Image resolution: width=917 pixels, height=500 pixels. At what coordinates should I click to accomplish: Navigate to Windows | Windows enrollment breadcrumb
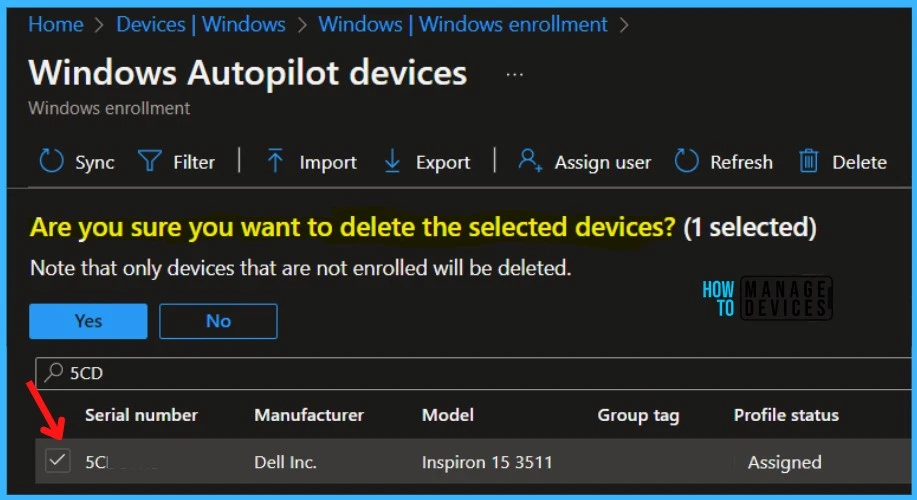(x=463, y=25)
